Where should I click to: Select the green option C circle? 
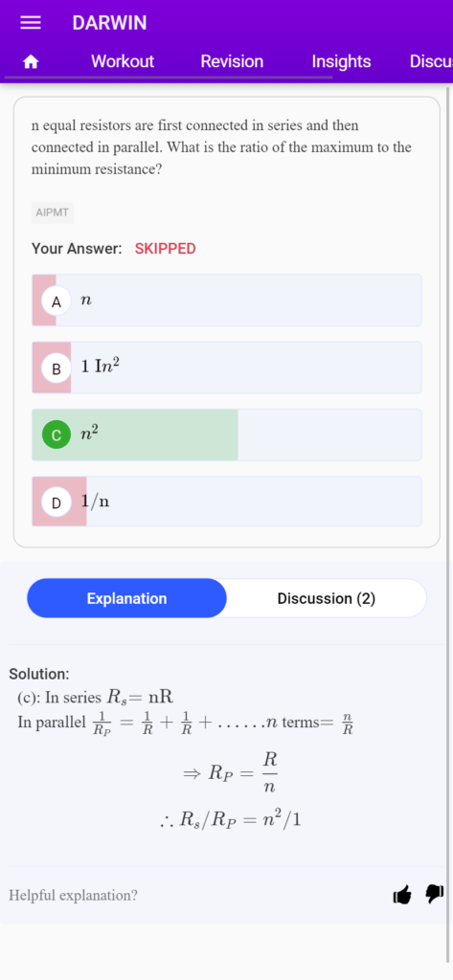57,435
